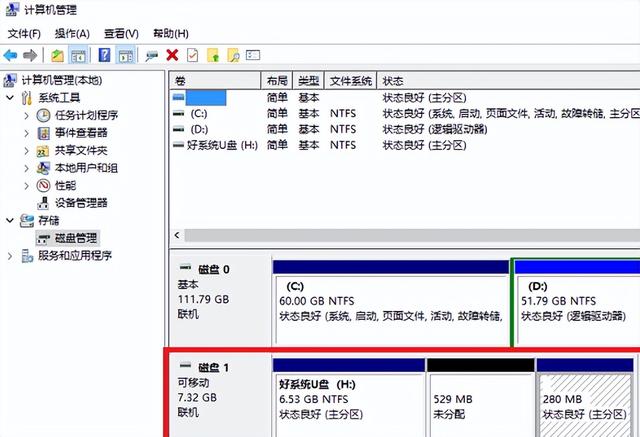Viewport: 640px width, 437px height.
Task: Toggle the Show/Hide Action Pane icon
Action: pos(126,55)
